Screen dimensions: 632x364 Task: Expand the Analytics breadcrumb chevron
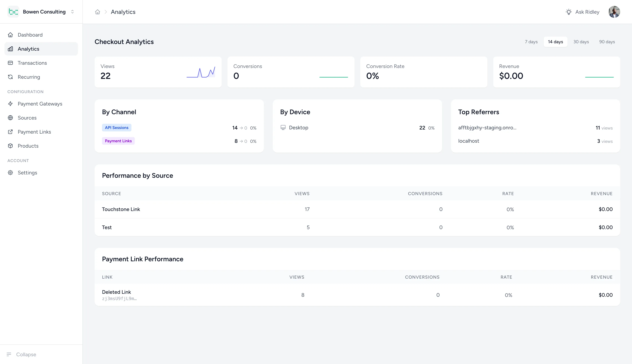point(106,12)
